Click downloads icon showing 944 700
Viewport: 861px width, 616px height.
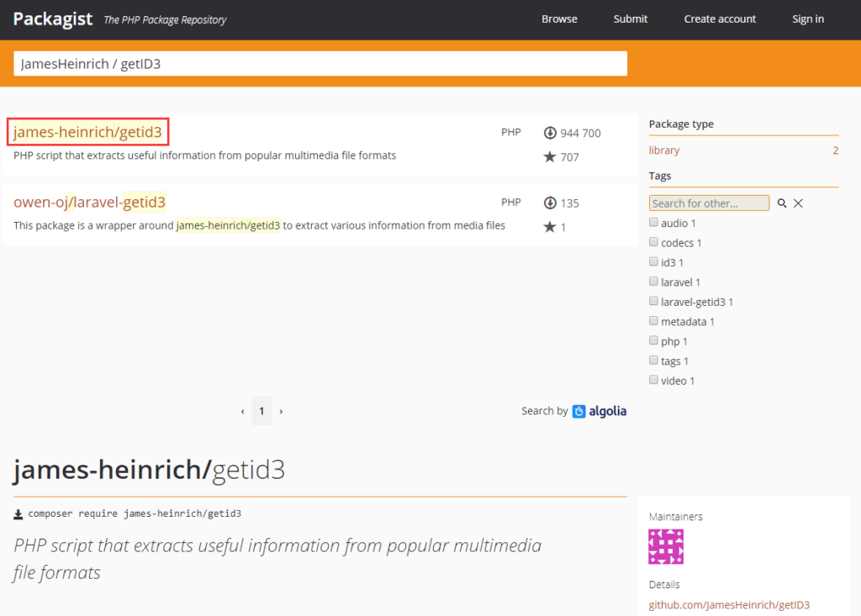[x=551, y=133]
